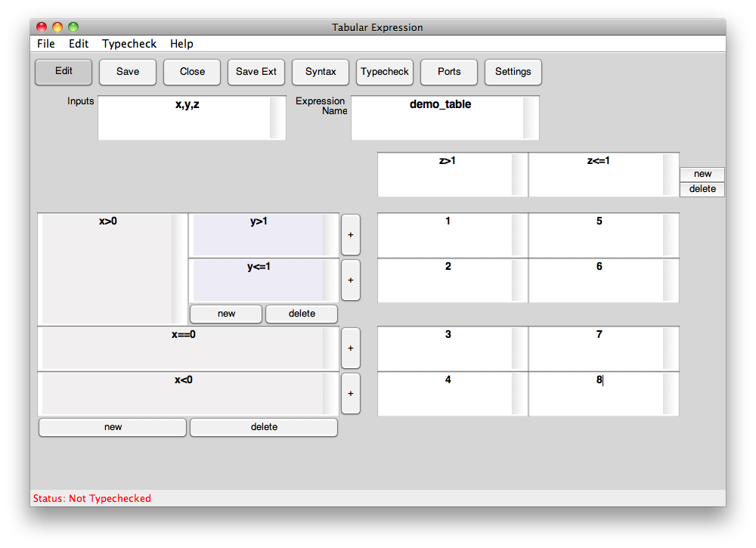Image resolution: width=756 pixels, height=548 pixels.
Task: Click delete button next to z<=1 column
Action: point(702,189)
